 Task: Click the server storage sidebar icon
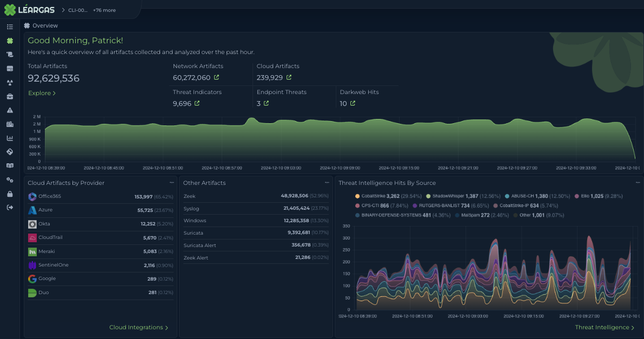click(10, 69)
